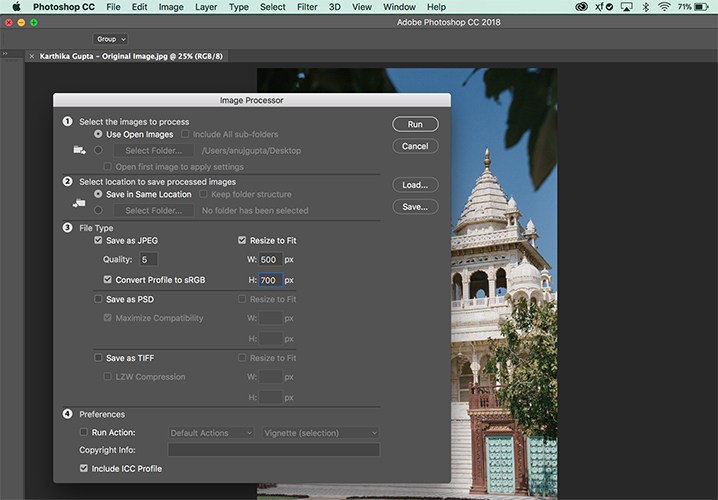Image resolution: width=718 pixels, height=500 pixels.
Task: Click the AirPlay display icon
Action: [624, 7]
